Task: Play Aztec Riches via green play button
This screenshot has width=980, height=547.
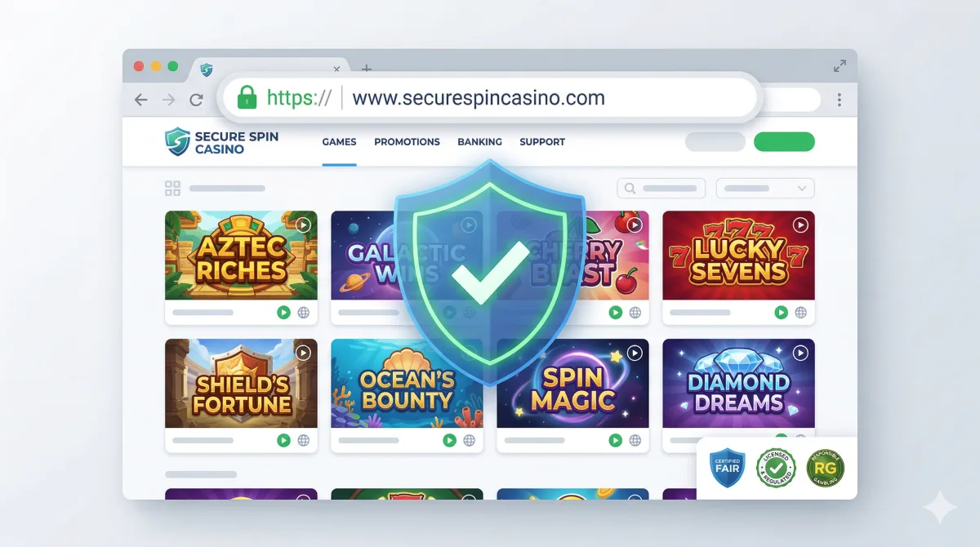Action: 283,312
